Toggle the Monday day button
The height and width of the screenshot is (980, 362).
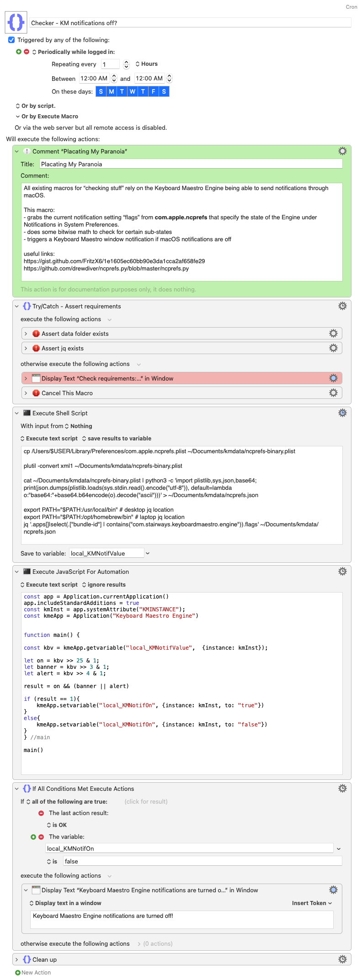coord(112,91)
